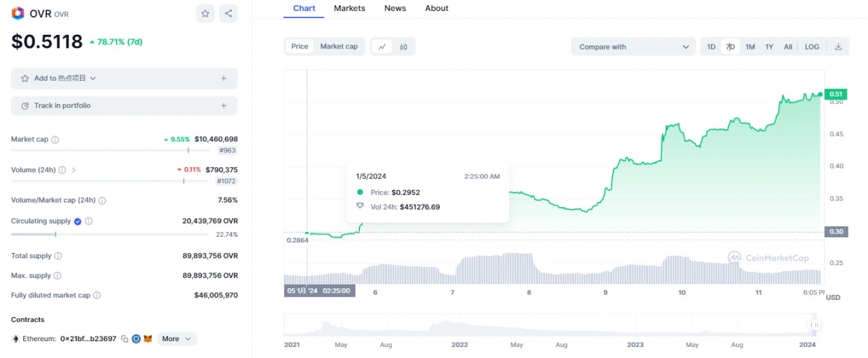Viewport: 868px width, 358px height.
Task: Click the Market cap info icon
Action: click(x=55, y=139)
